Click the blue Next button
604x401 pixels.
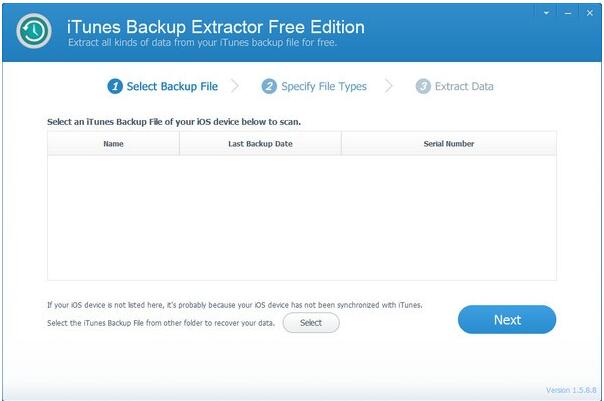(507, 319)
